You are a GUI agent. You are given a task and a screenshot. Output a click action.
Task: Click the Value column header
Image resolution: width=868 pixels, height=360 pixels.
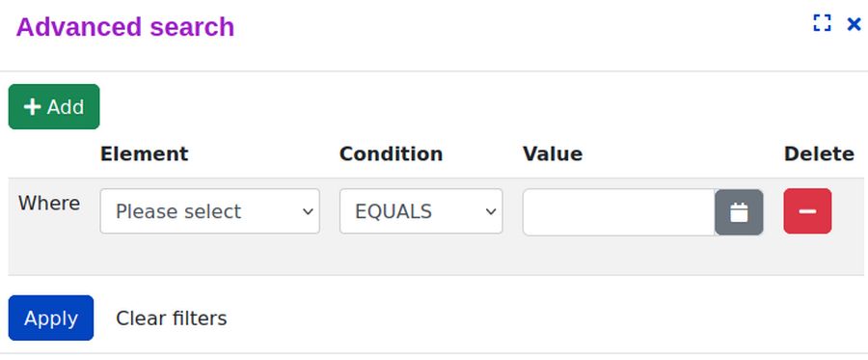(x=553, y=153)
